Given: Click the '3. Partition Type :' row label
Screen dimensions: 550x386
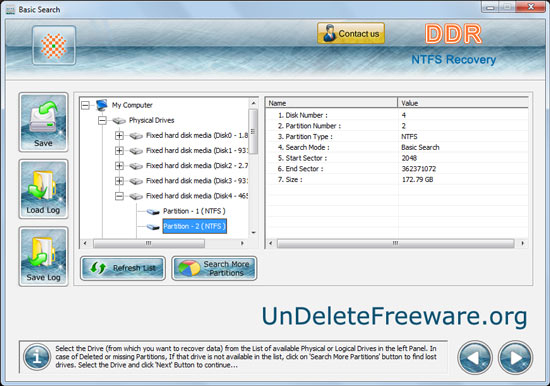Looking at the screenshot, I should point(305,137).
